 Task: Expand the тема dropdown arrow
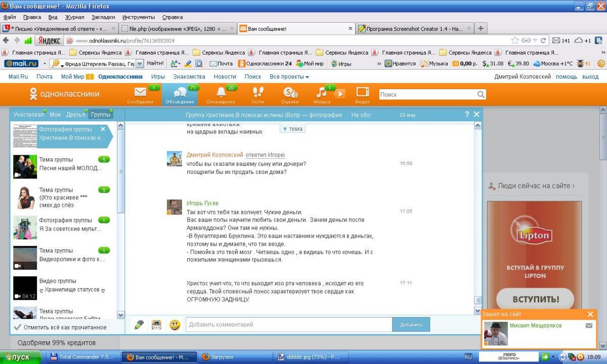point(285,129)
